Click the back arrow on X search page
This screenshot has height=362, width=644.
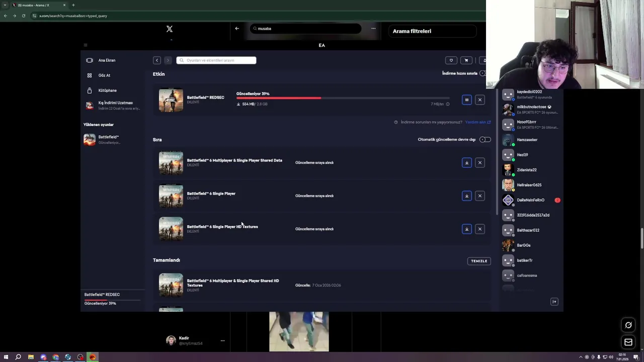(x=237, y=29)
